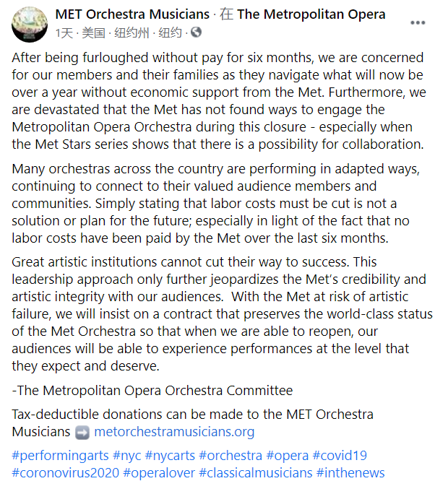Open the #covid19 hashtag

(x=340, y=455)
